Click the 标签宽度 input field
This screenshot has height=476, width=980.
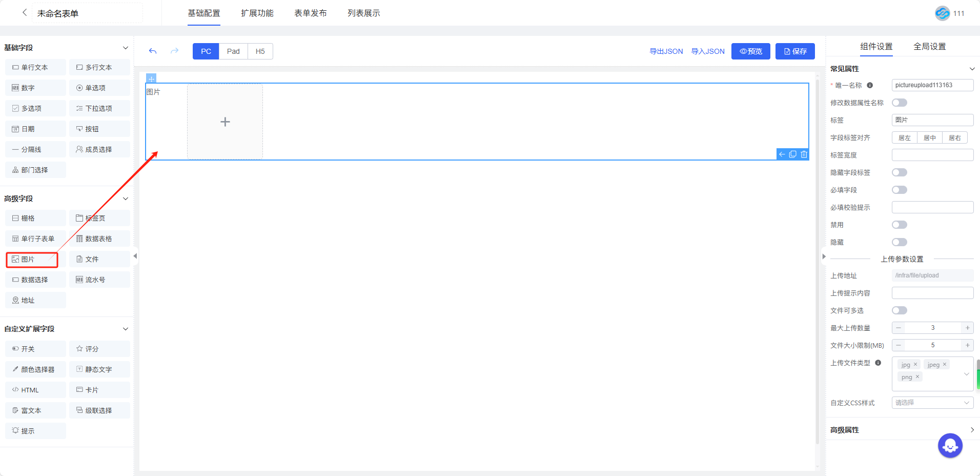[x=932, y=155]
